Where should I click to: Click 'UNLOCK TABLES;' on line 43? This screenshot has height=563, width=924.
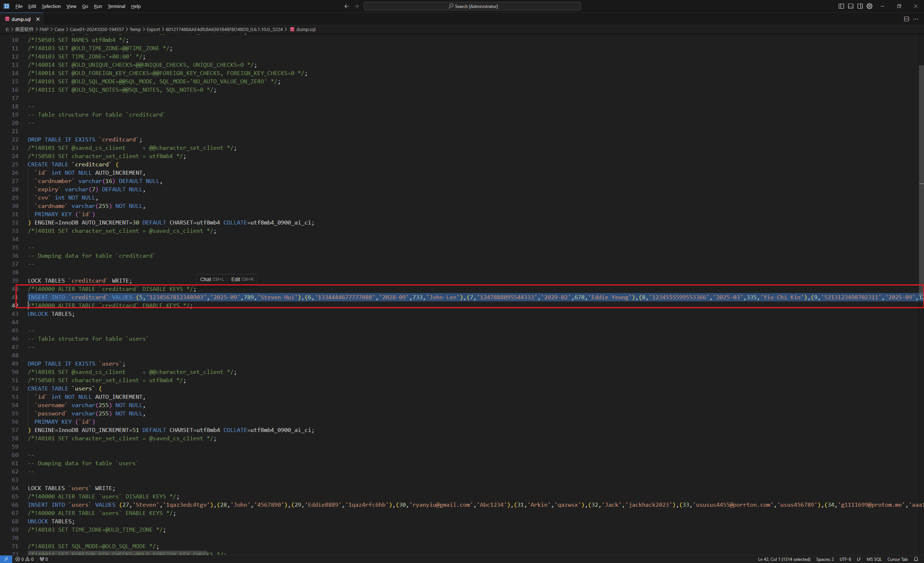click(51, 314)
